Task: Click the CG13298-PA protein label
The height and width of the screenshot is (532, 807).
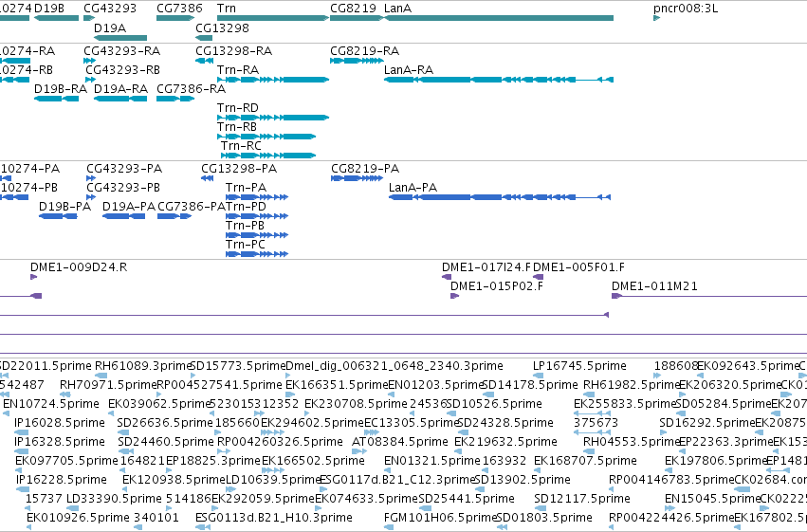Action: tap(239, 169)
